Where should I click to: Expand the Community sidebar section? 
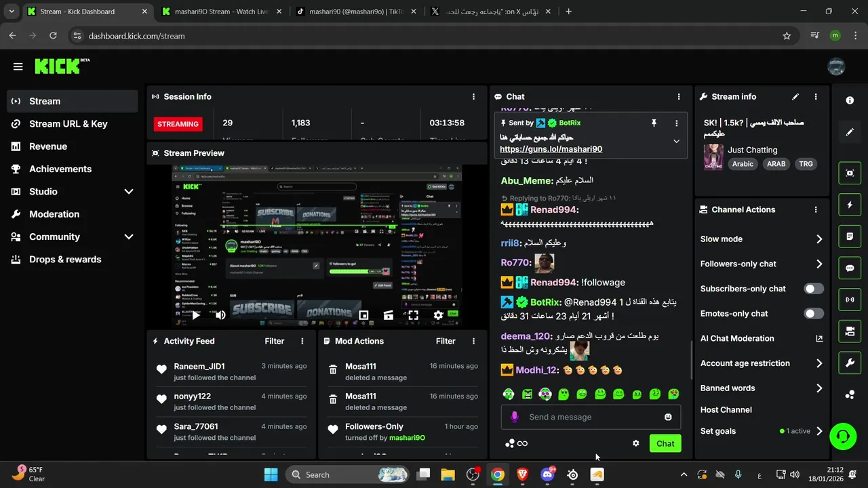tap(73, 237)
